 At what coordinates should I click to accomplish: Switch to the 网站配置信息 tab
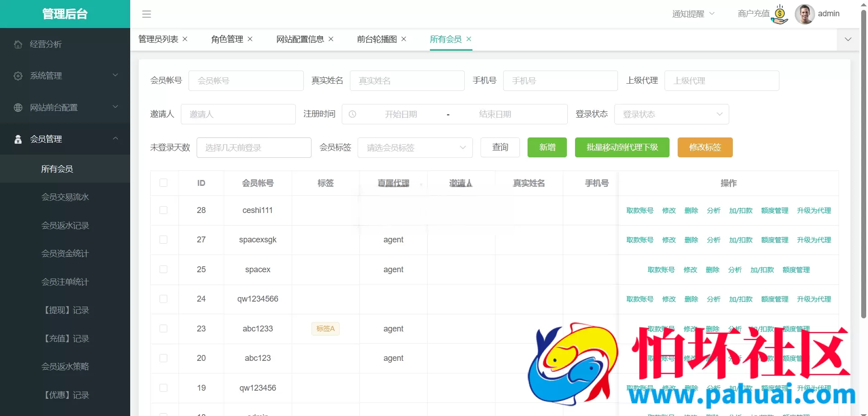coord(300,39)
